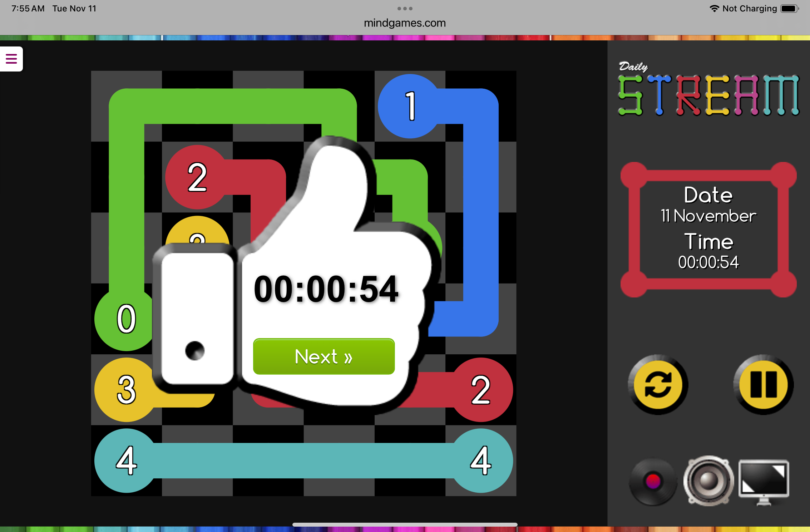The width and height of the screenshot is (810, 532).
Task: Select the lower-right red number 2 node
Action: [481, 390]
